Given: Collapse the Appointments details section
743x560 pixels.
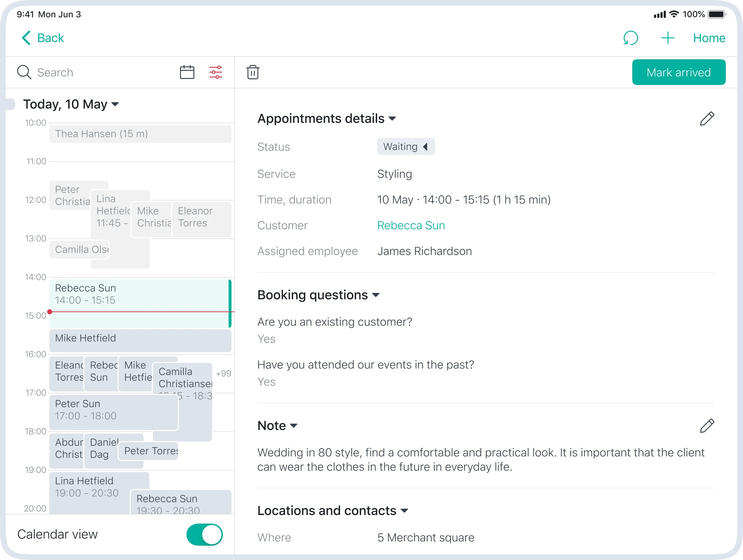Looking at the screenshot, I should tap(327, 119).
